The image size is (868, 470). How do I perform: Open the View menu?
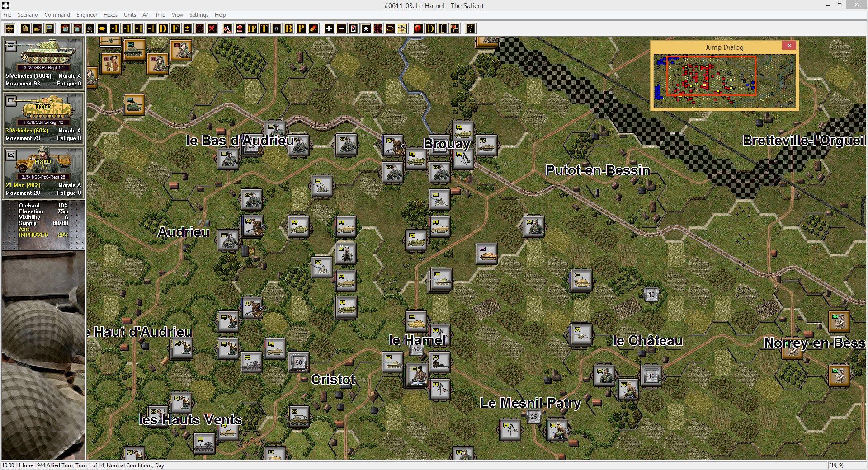tap(177, 15)
